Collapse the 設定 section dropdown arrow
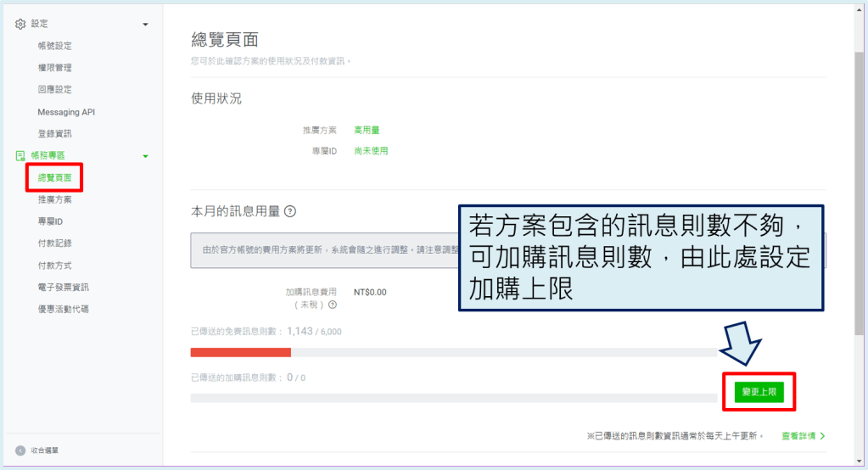The image size is (868, 470). 145,24
